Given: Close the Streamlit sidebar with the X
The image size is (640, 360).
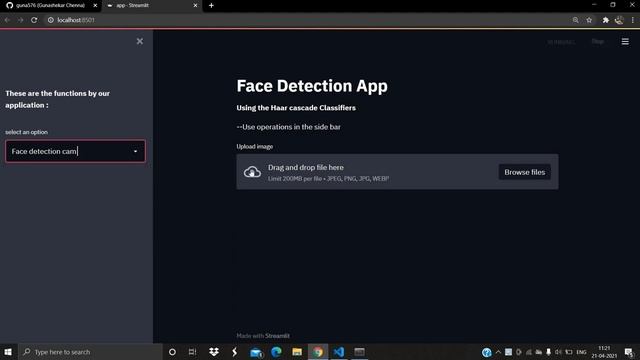Looking at the screenshot, I should 140,41.
